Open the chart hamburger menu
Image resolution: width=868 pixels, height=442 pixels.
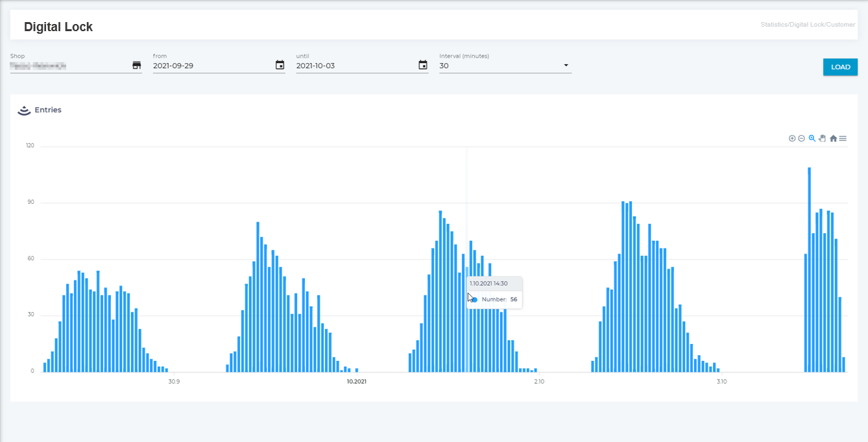coord(843,138)
